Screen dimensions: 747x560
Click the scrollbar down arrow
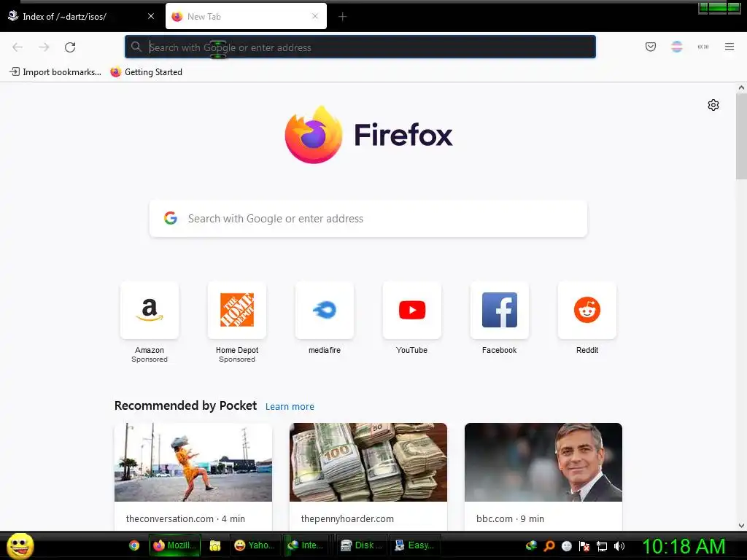pyautogui.click(x=741, y=526)
